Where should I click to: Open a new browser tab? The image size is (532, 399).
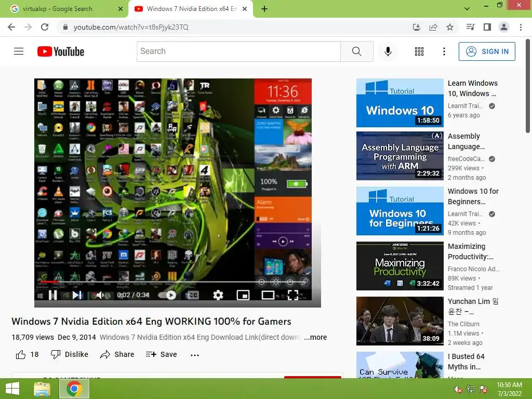(x=264, y=9)
